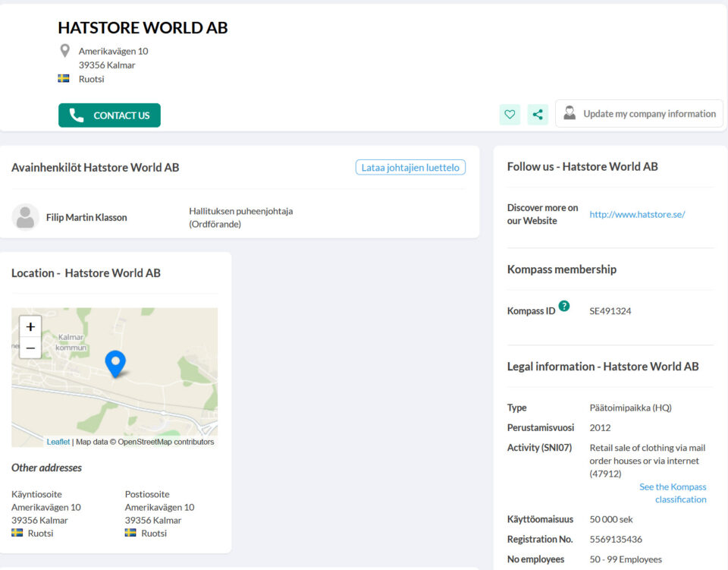Screen dimensions: 728x570
Task: Click the Registration No. label
Action: [540, 540]
